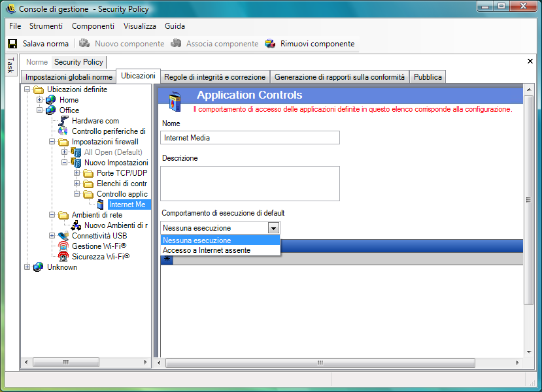
Task: Collapse the Controllo applic node
Action: tap(76, 194)
